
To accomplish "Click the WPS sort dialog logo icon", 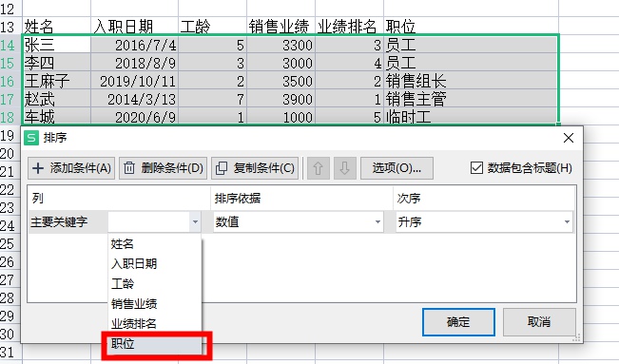I will click(31, 138).
